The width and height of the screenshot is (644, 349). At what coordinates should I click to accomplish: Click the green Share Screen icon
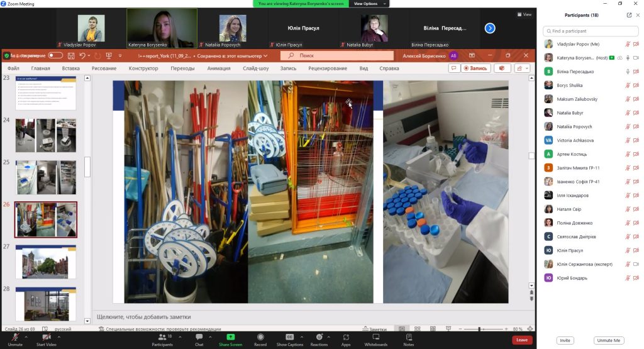click(x=231, y=337)
